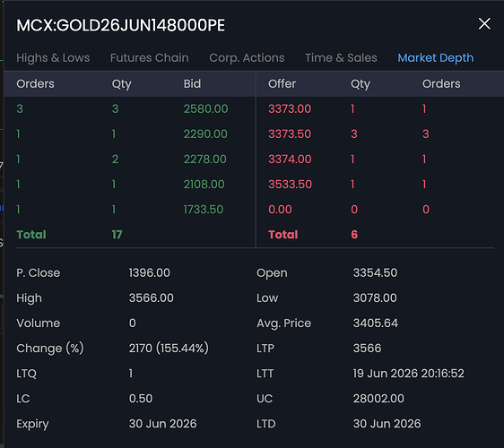Click the LTQ label
The height and width of the screenshot is (448, 504).
[26, 374]
